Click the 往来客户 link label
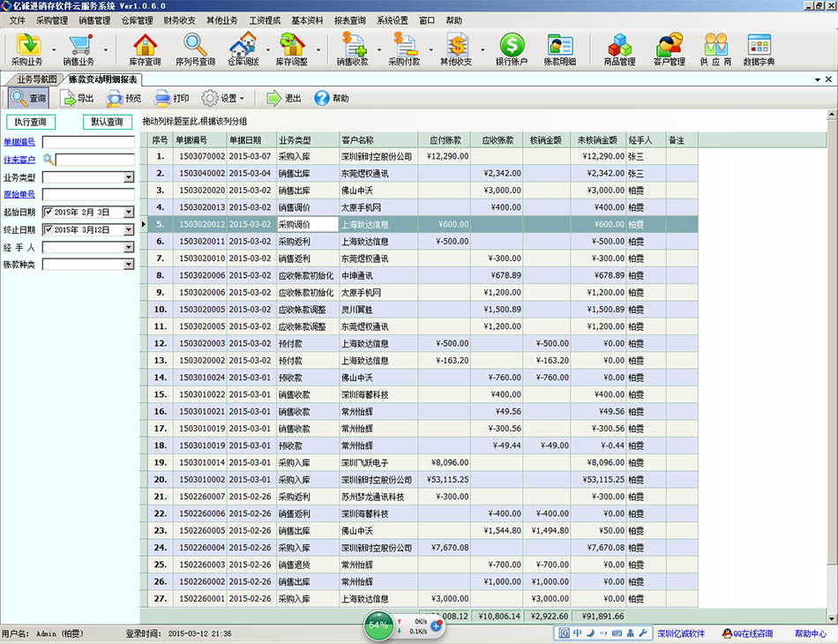The width and height of the screenshot is (838, 644). (19, 160)
